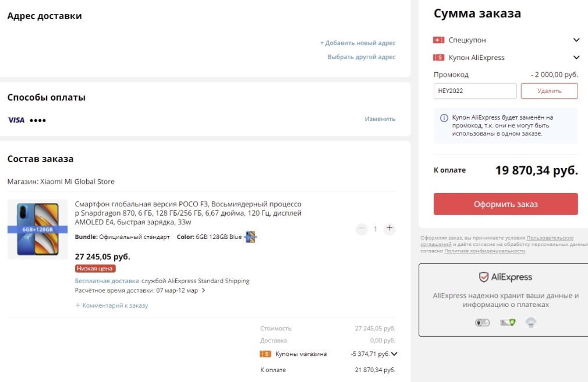Click the orange Купоны магазина coupon icon
The height and width of the screenshot is (382, 588).
pos(265,354)
